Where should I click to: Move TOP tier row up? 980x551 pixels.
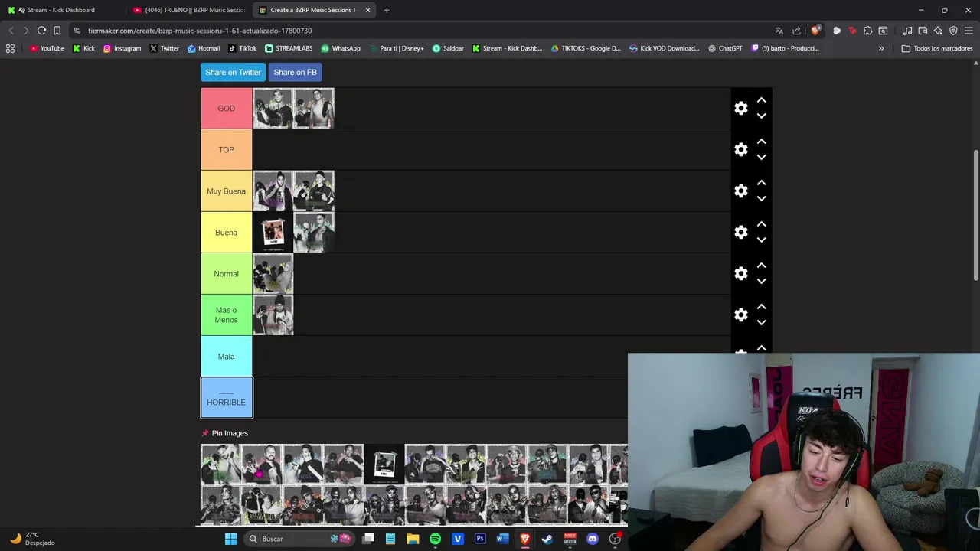coord(761,142)
